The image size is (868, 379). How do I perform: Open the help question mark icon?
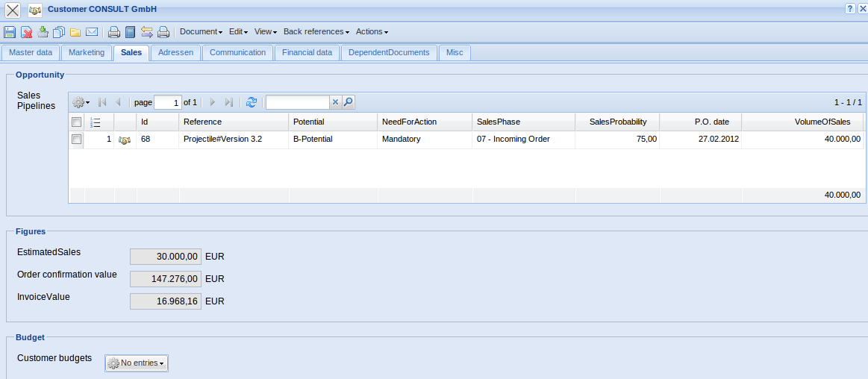[850, 8]
